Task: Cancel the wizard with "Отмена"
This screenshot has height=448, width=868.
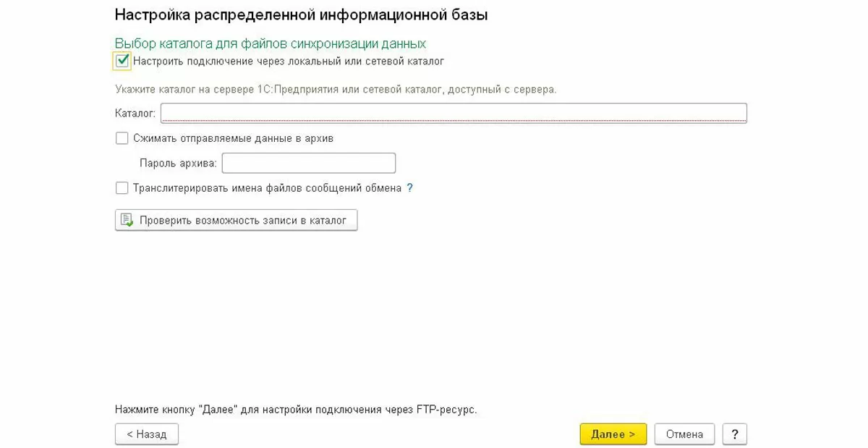Action: coord(684,434)
